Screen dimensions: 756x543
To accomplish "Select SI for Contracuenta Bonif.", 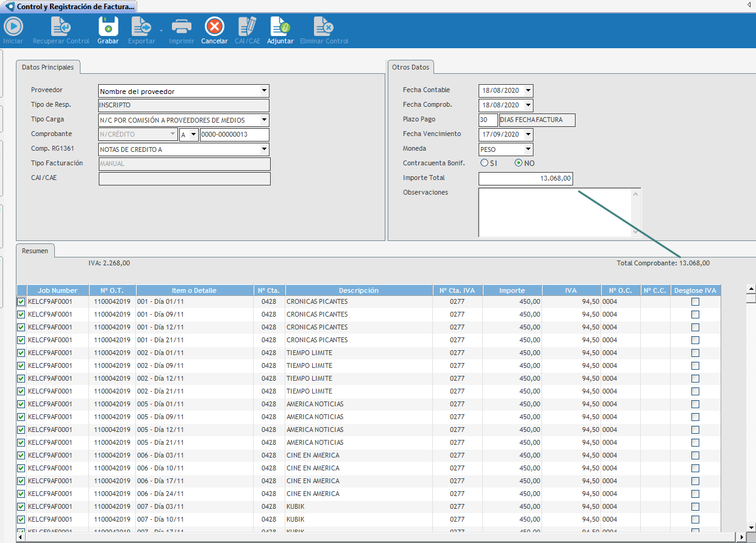I will (485, 163).
